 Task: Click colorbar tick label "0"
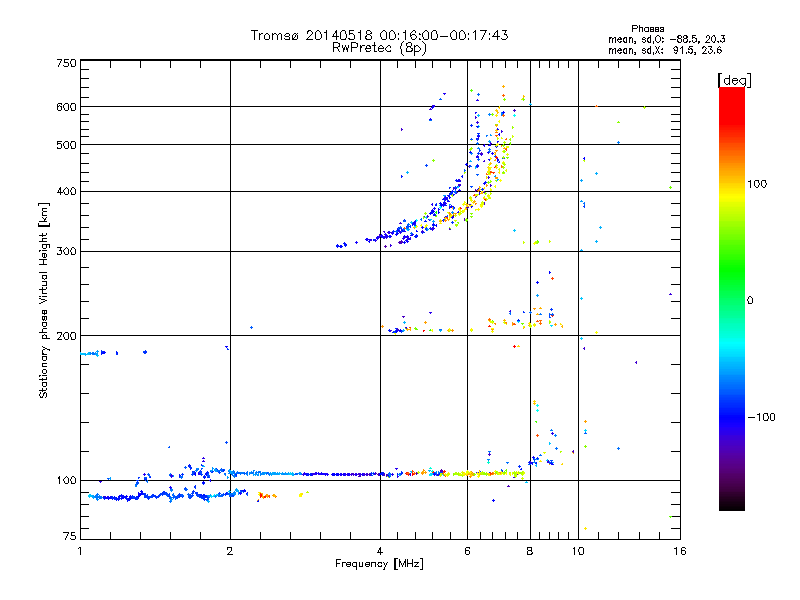tap(750, 301)
